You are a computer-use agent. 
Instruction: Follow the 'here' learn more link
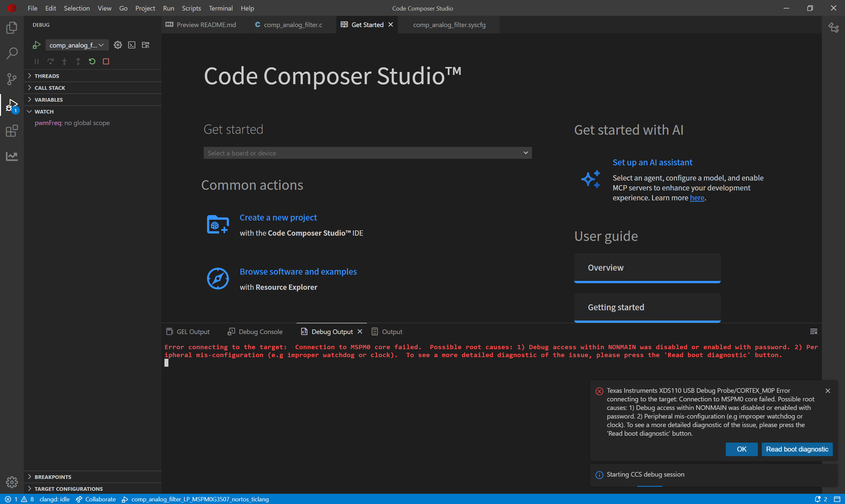[x=697, y=198]
